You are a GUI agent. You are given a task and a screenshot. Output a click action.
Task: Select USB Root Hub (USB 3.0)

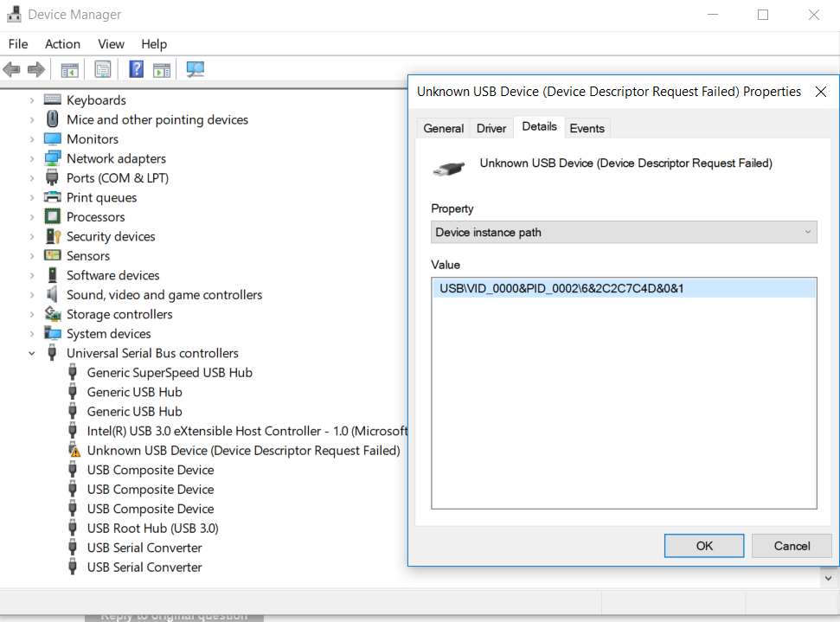(152, 529)
